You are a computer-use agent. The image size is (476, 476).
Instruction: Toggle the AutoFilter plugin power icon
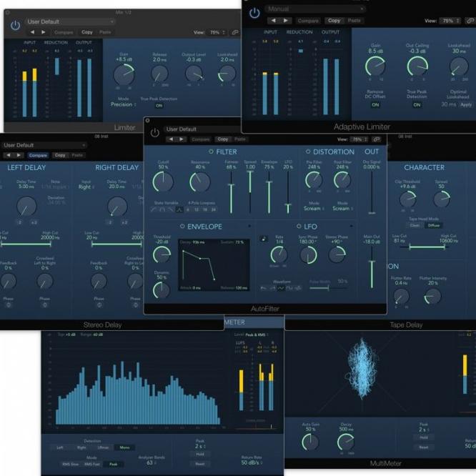pyautogui.click(x=155, y=133)
